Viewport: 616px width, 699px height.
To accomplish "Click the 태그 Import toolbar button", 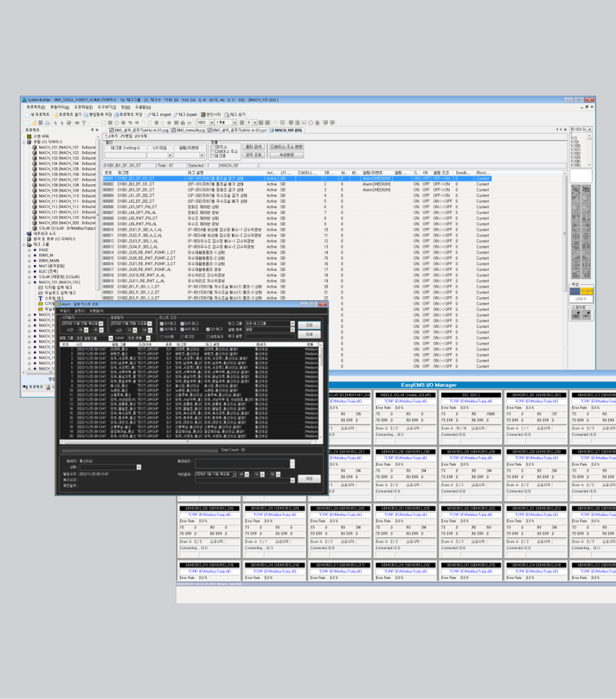I will [159, 115].
